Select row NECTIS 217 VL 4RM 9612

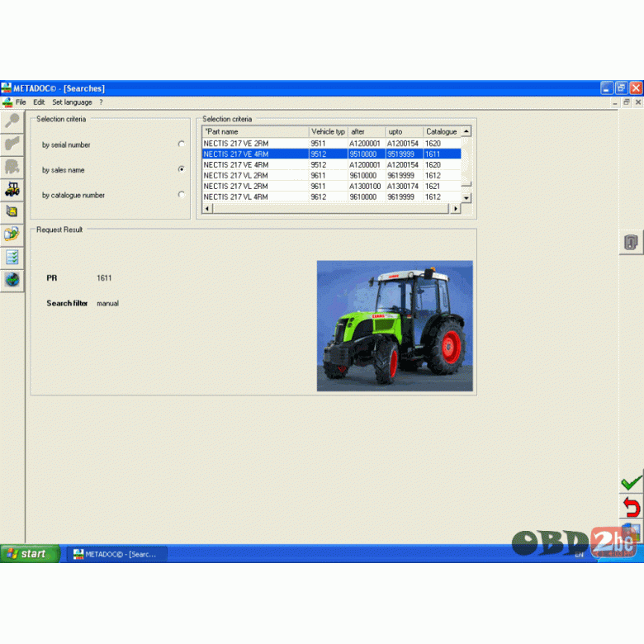[x=331, y=197]
